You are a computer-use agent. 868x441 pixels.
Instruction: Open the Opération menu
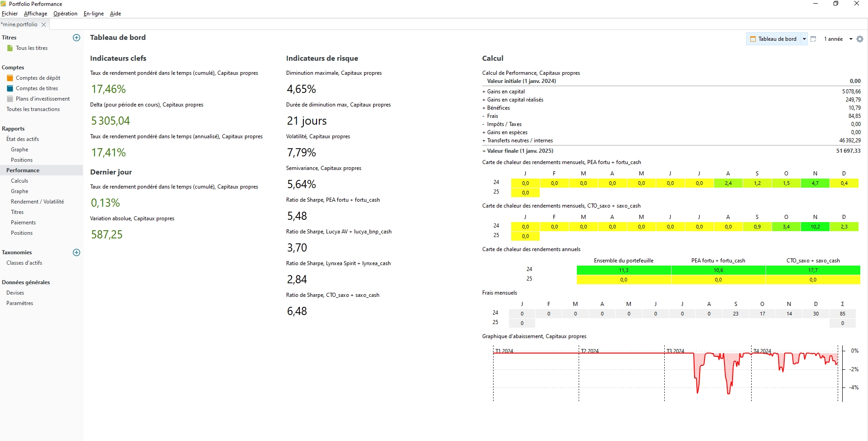coord(65,14)
